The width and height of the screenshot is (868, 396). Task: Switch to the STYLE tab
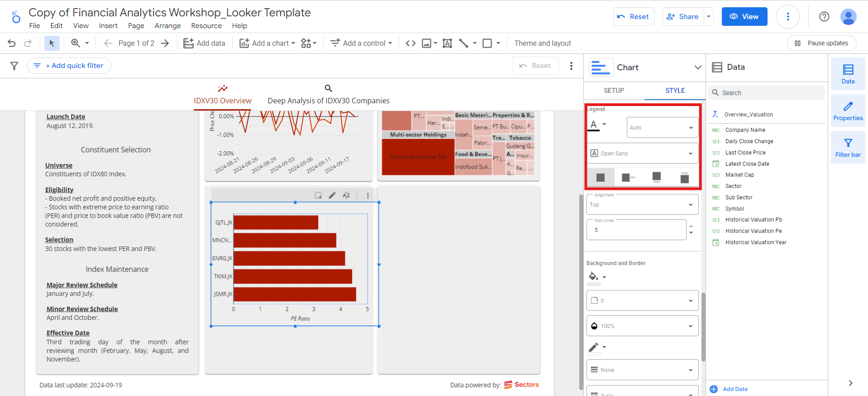click(675, 91)
